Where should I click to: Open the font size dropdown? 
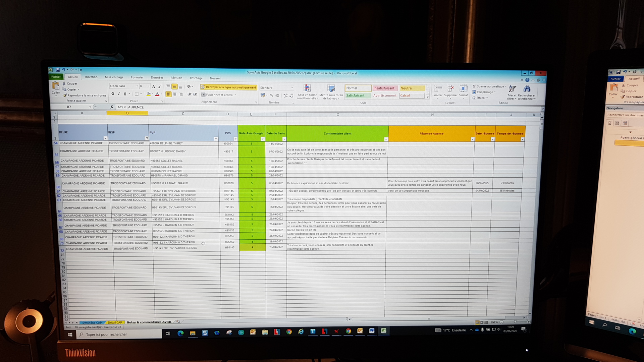point(149,86)
